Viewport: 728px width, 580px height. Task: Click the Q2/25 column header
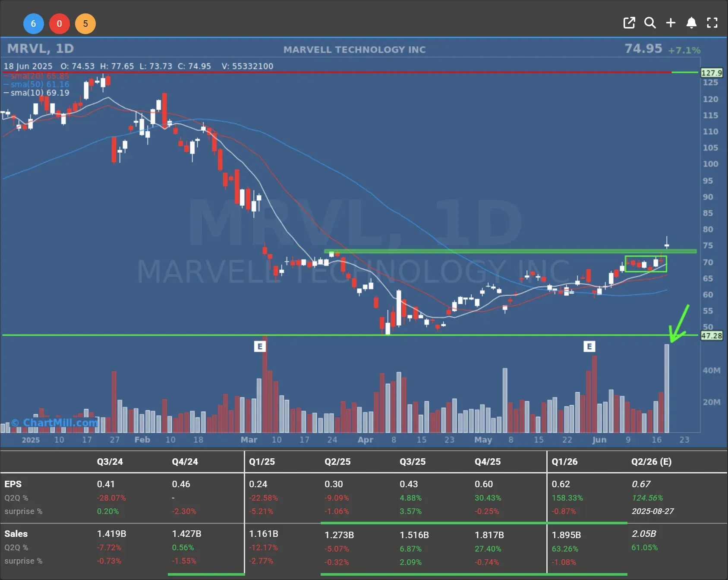[x=337, y=461]
